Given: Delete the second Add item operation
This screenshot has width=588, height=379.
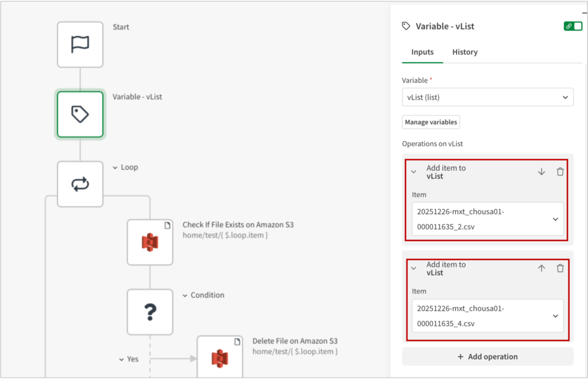Looking at the screenshot, I should click(x=560, y=268).
